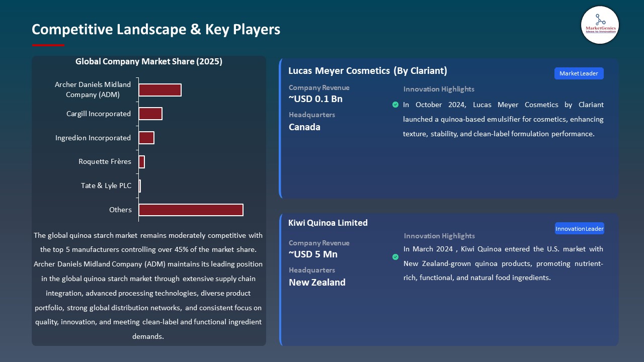The width and height of the screenshot is (644, 362).
Task: Select the Archer Daniels Midland bar
Action: [x=160, y=90]
